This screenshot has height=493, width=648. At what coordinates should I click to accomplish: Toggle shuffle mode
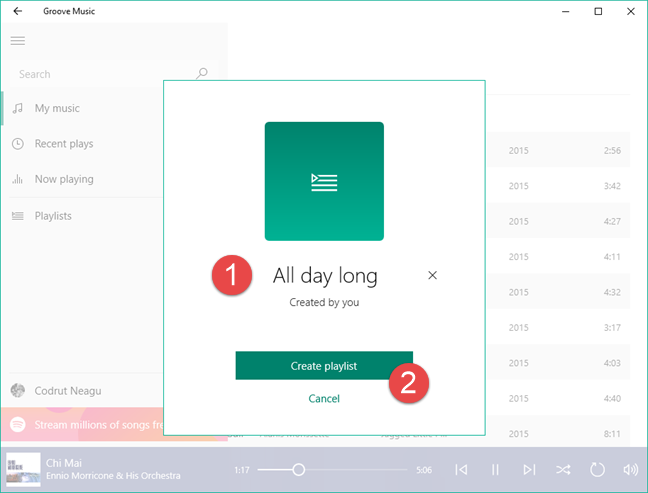coord(563,470)
